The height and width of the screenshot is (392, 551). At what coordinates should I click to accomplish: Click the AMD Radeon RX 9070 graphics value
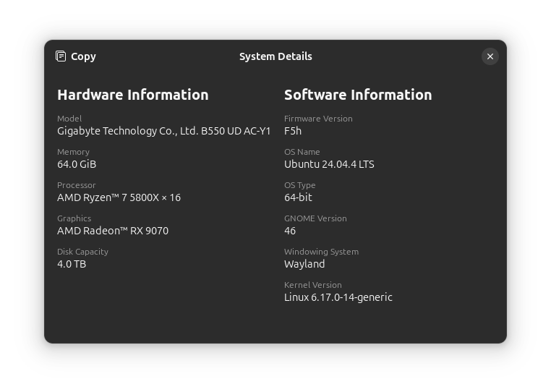(x=113, y=231)
